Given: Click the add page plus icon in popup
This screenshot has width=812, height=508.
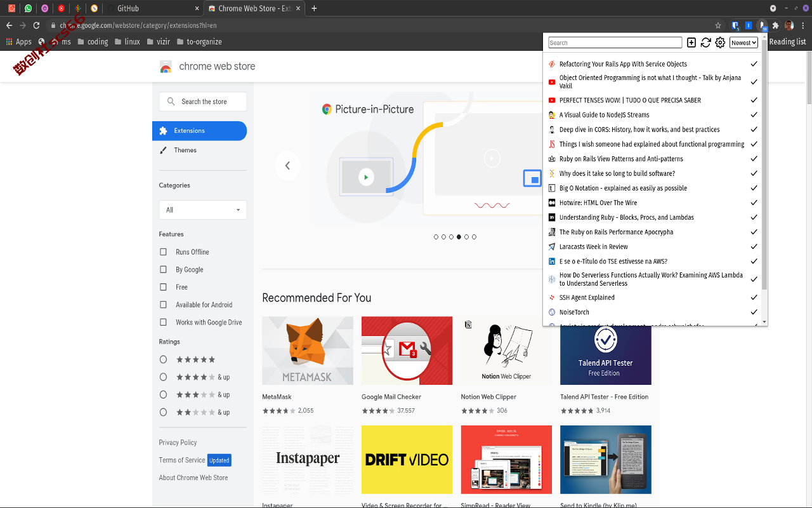Looking at the screenshot, I should tap(691, 43).
